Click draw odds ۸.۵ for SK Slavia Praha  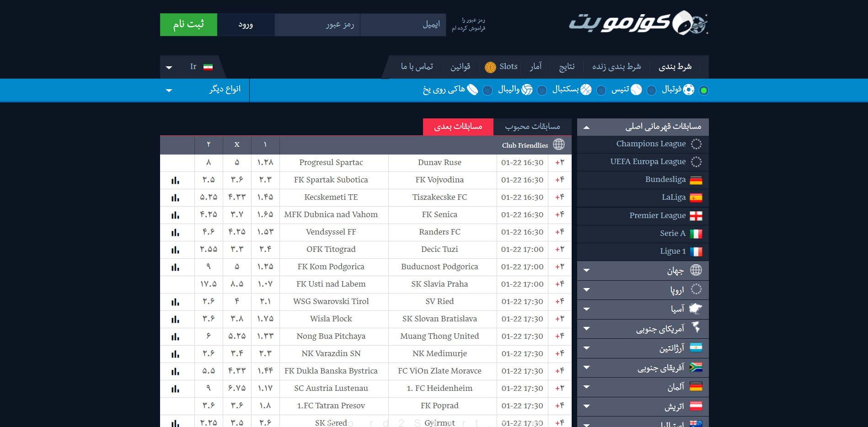coord(237,284)
